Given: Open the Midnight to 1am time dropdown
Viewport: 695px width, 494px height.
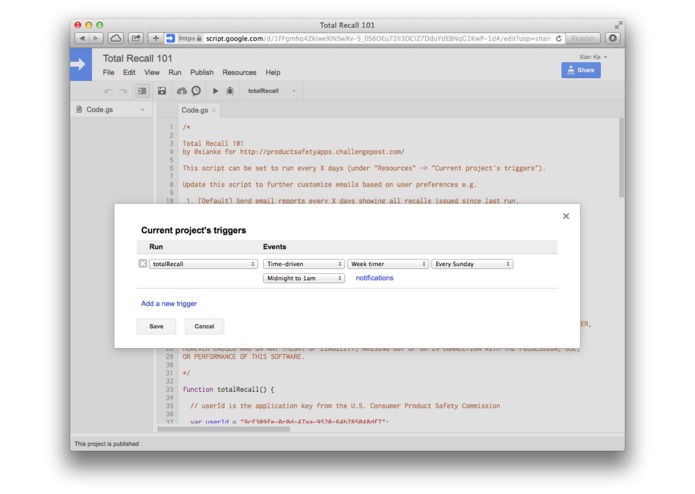Looking at the screenshot, I should pos(304,278).
